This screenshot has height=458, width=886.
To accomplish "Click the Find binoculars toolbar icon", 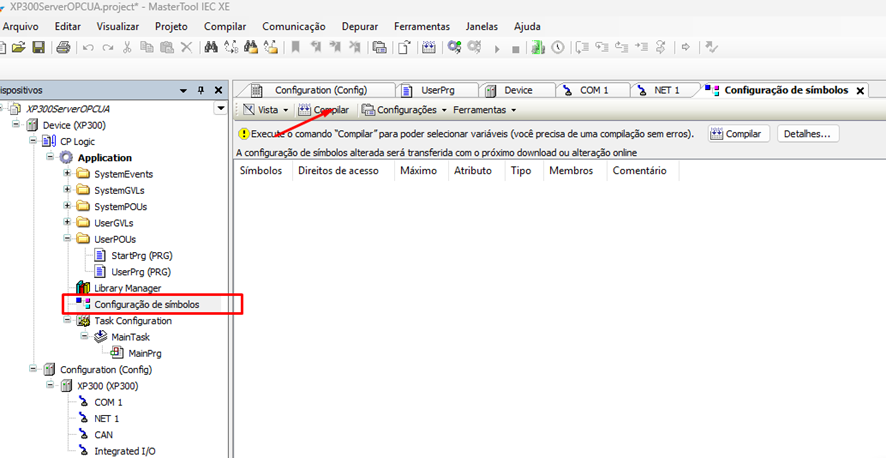I will tap(211, 47).
